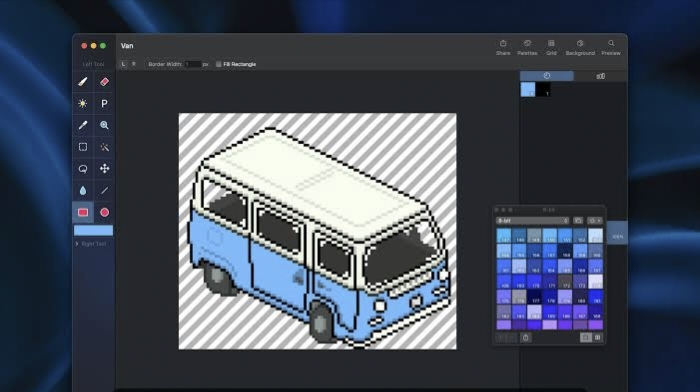The height and width of the screenshot is (392, 700).
Task: Enable the Fill Rectangle checkbox
Action: click(x=219, y=64)
